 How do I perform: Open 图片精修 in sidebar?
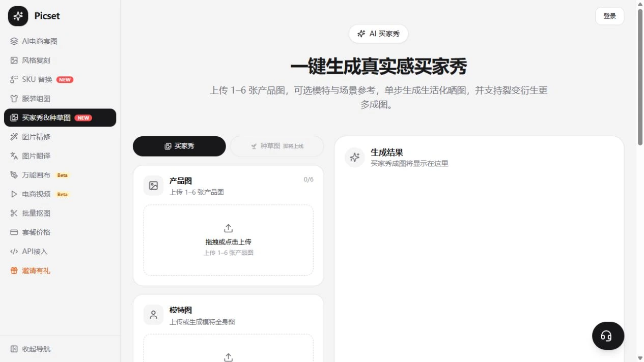tap(60, 137)
